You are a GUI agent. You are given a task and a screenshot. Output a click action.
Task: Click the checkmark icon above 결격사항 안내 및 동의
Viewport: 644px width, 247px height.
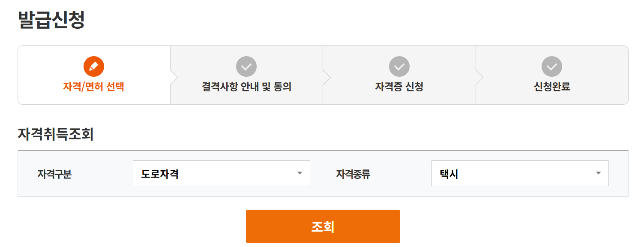pyautogui.click(x=246, y=66)
